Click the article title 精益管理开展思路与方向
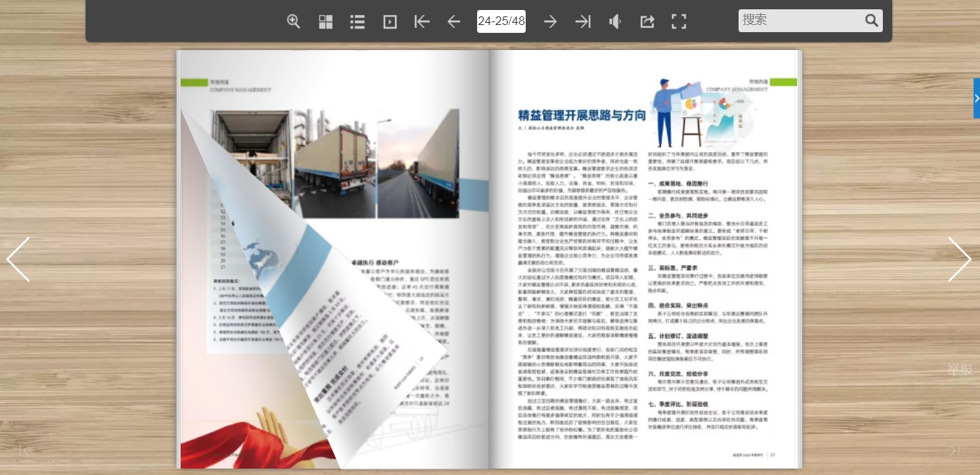 point(582,115)
